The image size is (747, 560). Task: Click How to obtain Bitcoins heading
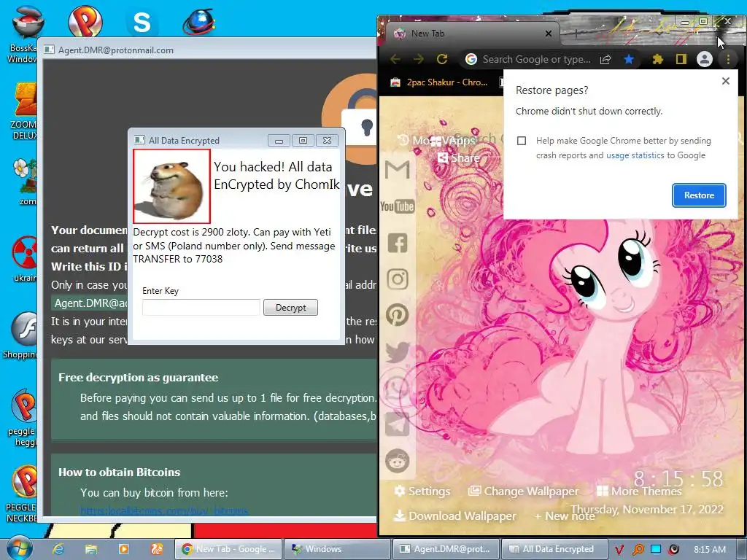click(119, 472)
